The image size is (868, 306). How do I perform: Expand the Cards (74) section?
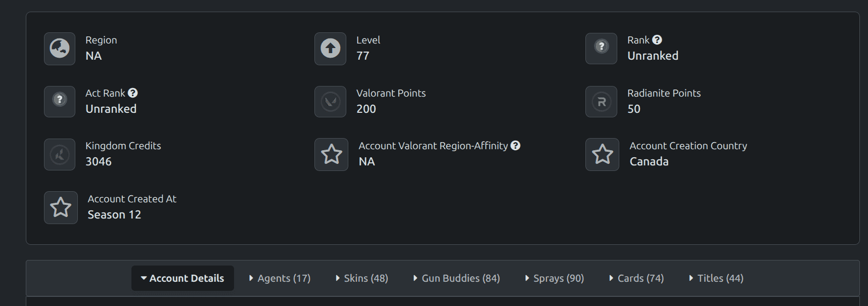[x=636, y=278]
